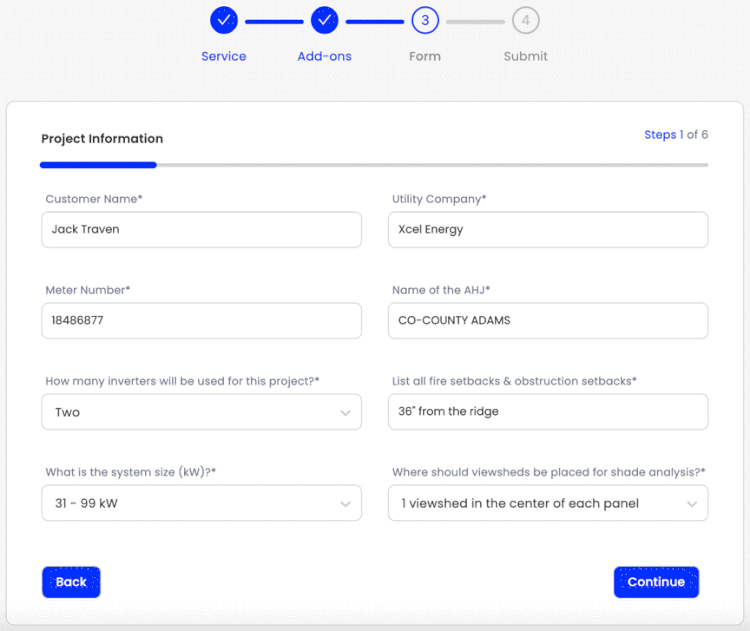
Task: Open the viewshed placement dropdown
Action: coord(548,503)
